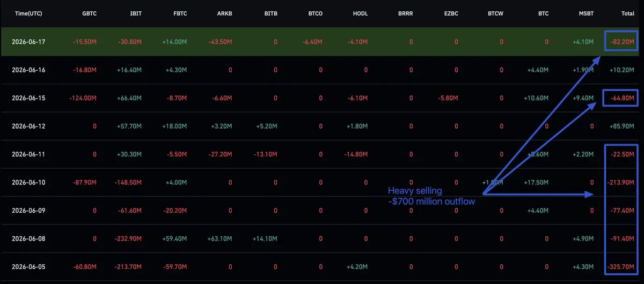The width and height of the screenshot is (644, 284).
Task: Click the +4.10M MSBT value
Action: click(583, 41)
